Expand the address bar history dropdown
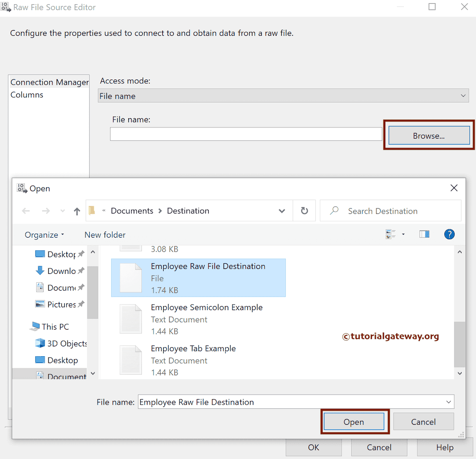The height and width of the screenshot is (459, 476). coord(282,211)
